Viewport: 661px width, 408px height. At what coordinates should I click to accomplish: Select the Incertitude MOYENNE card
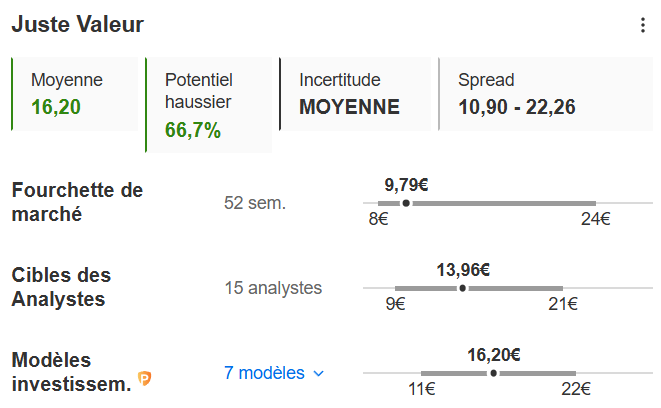[355, 94]
